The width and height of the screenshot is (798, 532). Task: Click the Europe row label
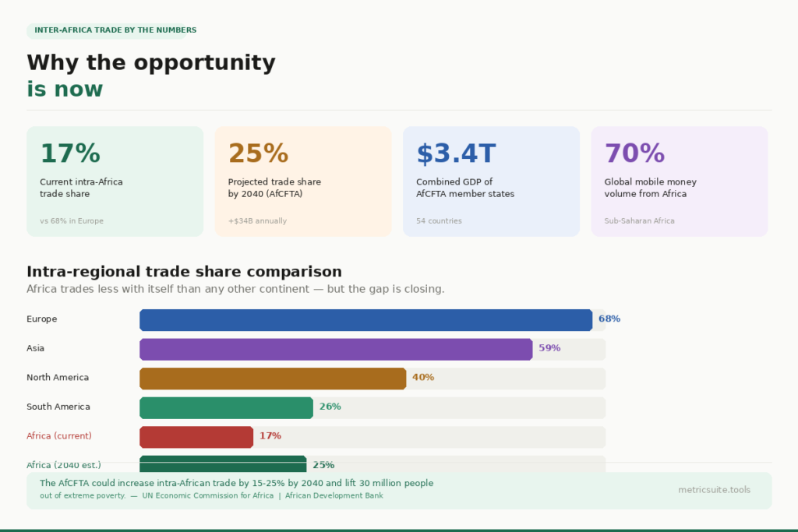42,319
